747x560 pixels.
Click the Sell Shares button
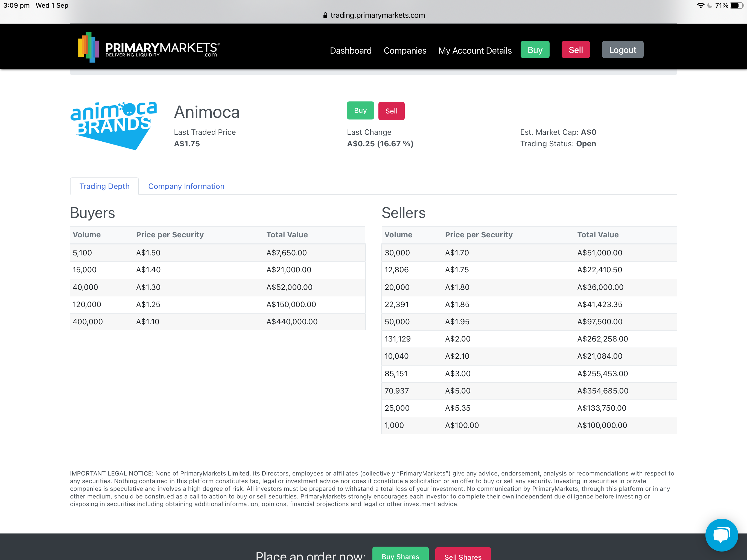coord(463,554)
